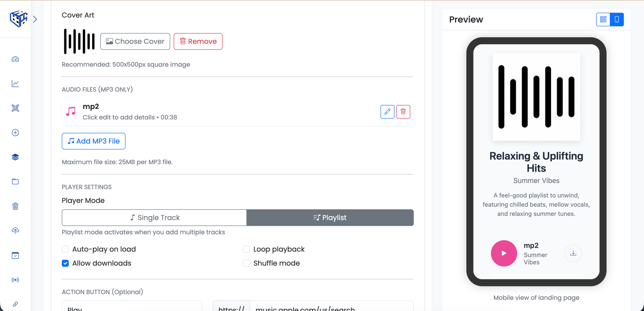Viewport: 644px width, 311px height.
Task: Uncheck Allow downloads
Action: tap(65, 263)
